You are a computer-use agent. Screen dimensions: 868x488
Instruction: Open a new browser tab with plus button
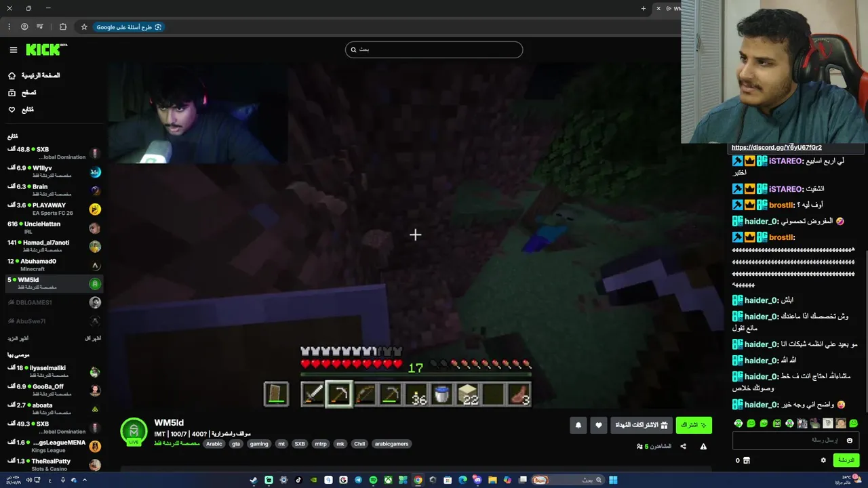[644, 8]
